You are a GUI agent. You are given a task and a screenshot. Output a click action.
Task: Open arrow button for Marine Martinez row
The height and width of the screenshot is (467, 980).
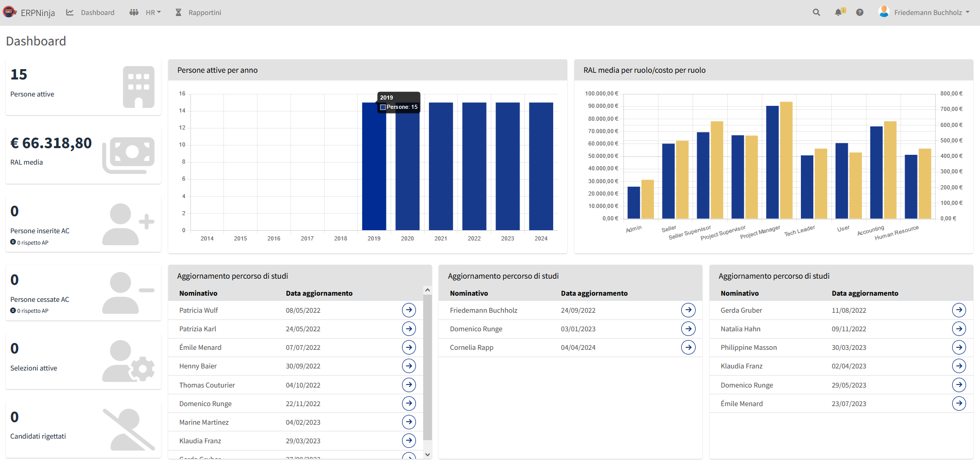tap(409, 422)
